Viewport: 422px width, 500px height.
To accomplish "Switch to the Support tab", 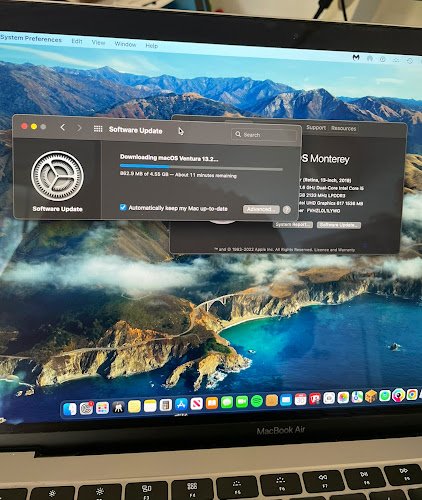I will (316, 127).
